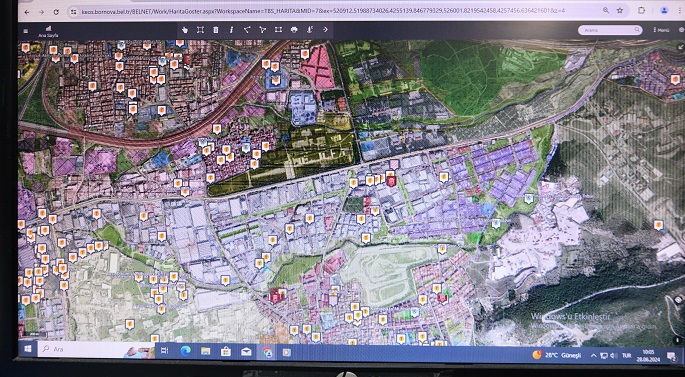Click into the Arama search field

pyautogui.click(x=610, y=30)
